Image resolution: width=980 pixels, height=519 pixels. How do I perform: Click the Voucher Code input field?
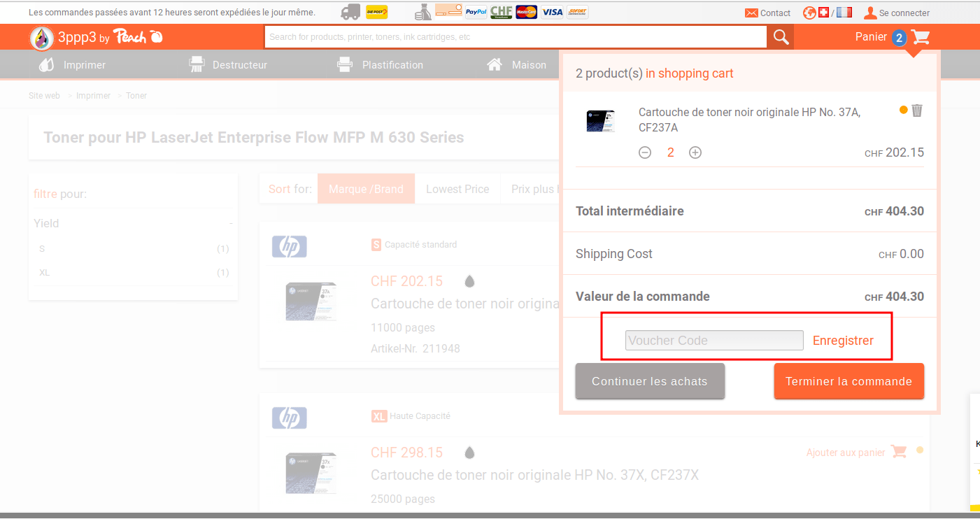pos(713,340)
